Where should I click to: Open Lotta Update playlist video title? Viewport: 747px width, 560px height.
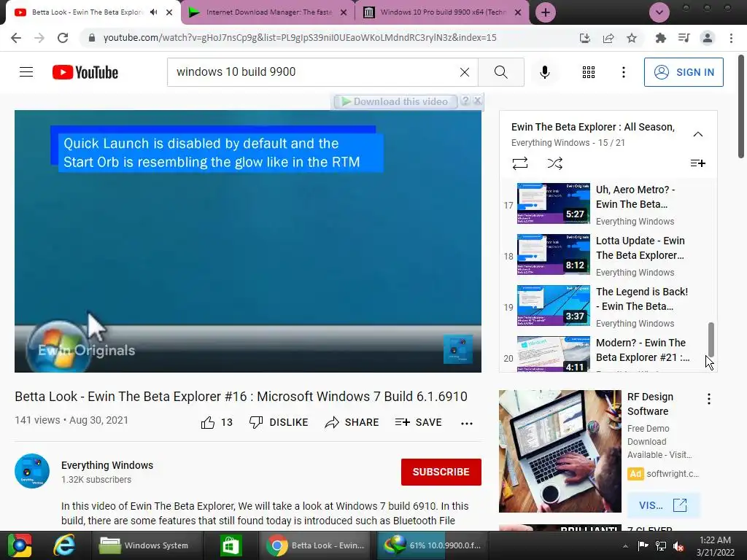coord(640,248)
